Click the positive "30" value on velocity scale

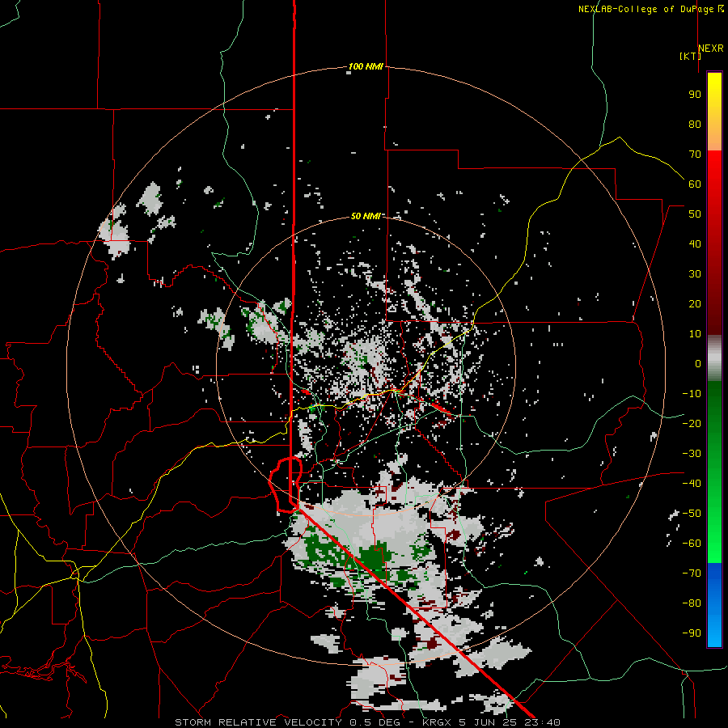(x=695, y=274)
